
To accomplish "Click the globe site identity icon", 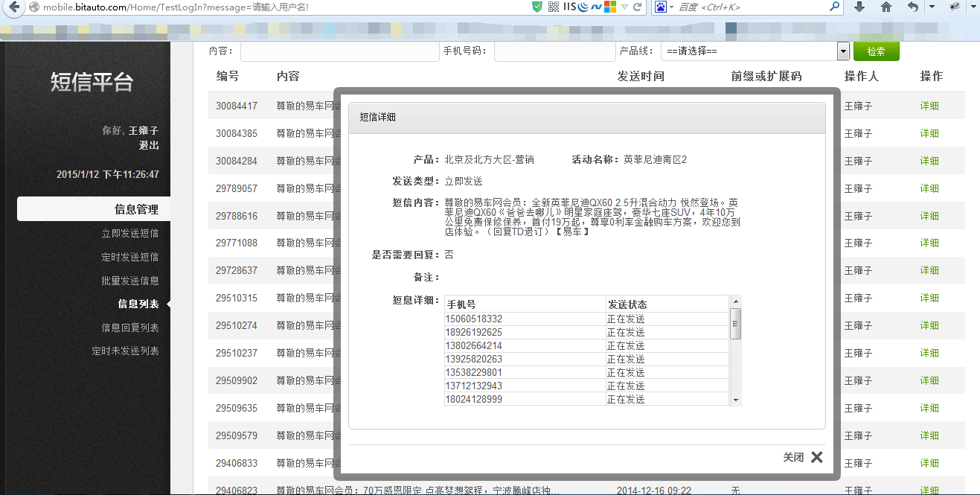I will pyautogui.click(x=33, y=7).
